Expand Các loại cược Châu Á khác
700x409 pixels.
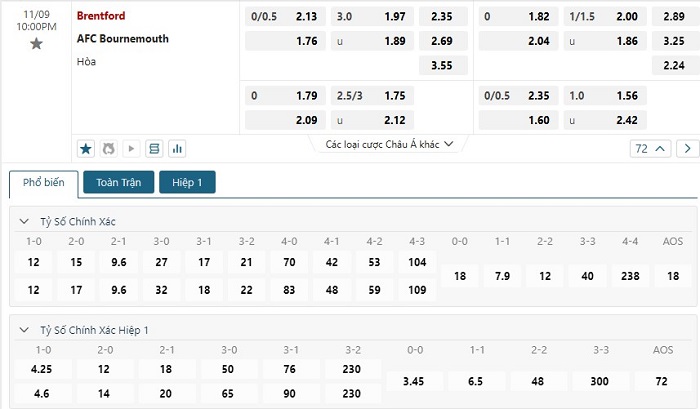(x=390, y=144)
